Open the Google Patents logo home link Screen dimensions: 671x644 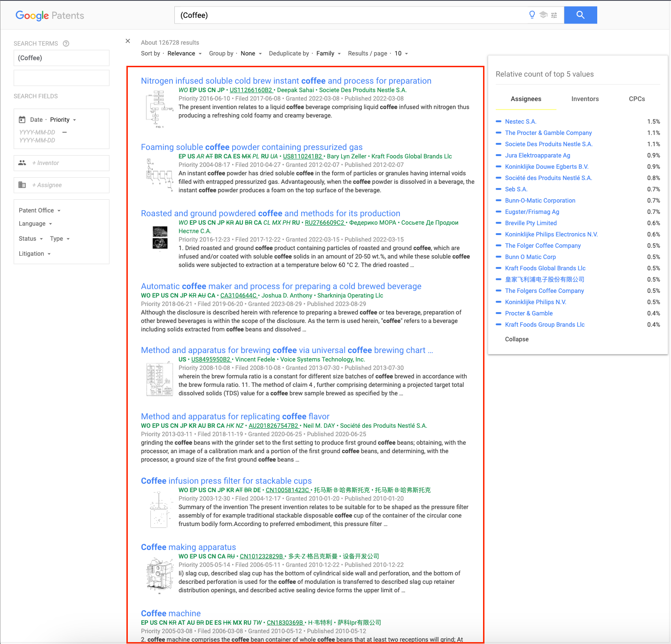click(50, 16)
